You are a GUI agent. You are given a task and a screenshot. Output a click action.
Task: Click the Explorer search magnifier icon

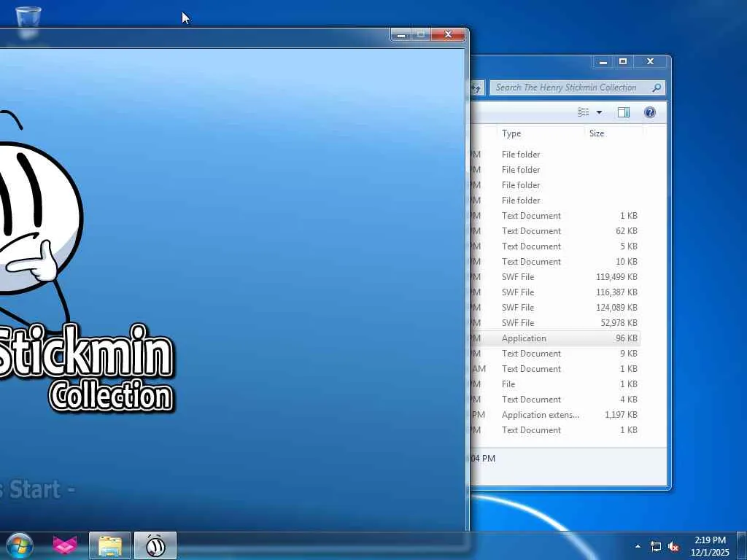[657, 87]
